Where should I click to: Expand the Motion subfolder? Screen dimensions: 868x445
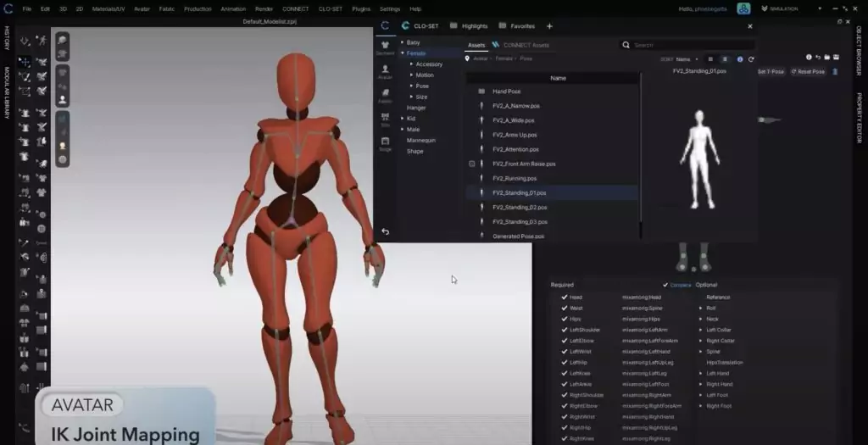pos(411,75)
